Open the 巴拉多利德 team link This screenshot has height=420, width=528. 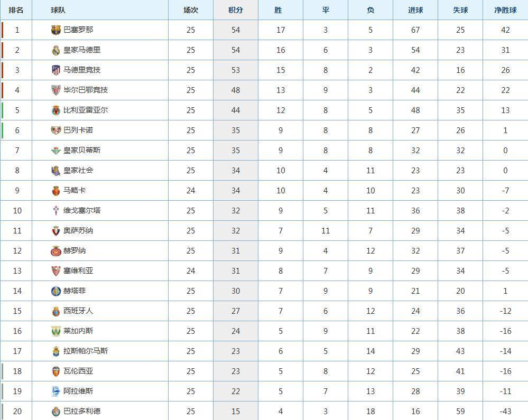82,411
